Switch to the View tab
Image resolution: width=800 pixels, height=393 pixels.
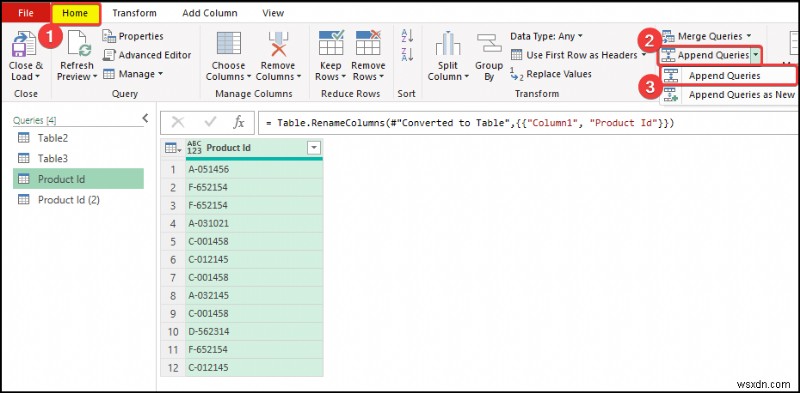[x=273, y=13]
